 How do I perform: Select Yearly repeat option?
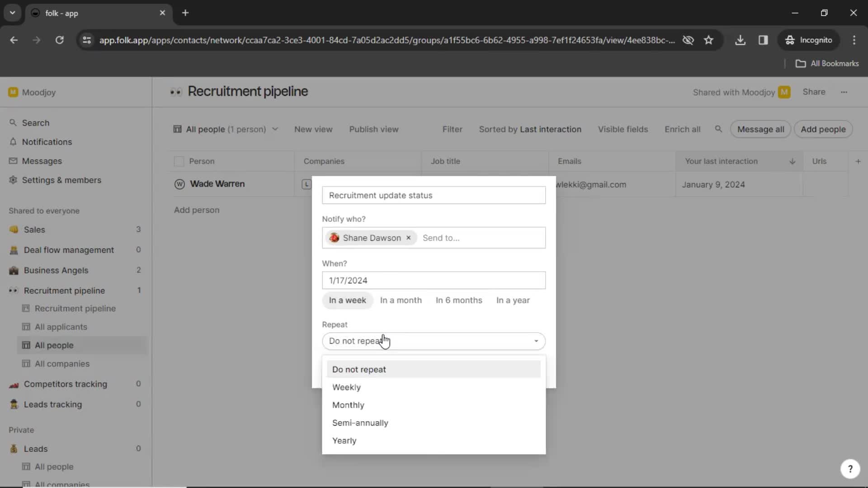pyautogui.click(x=344, y=440)
